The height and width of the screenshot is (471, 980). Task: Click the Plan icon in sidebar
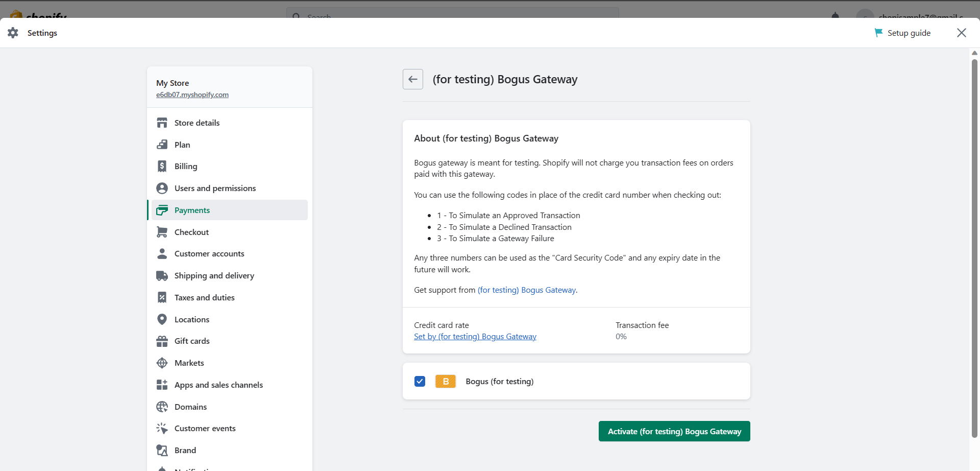[x=162, y=145]
